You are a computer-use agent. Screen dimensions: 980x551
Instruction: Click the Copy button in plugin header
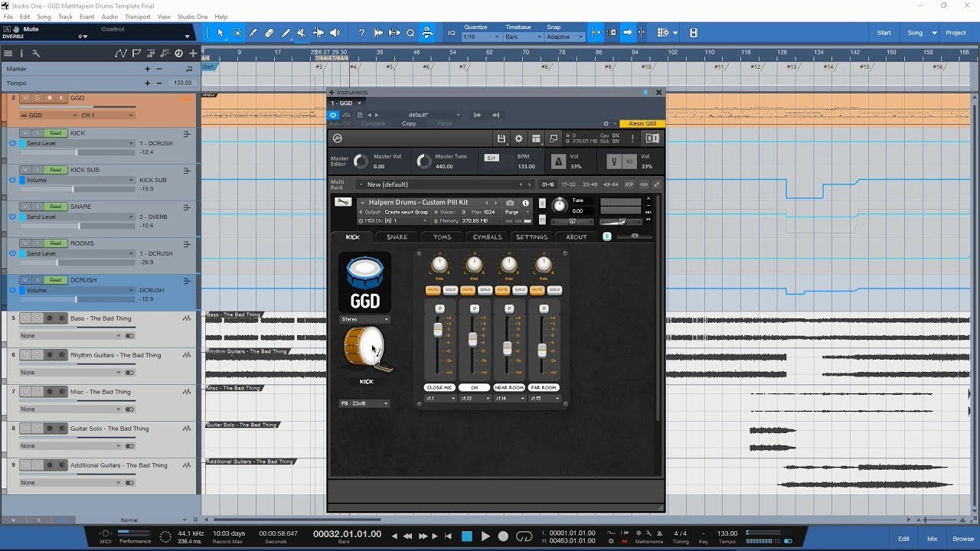pyautogui.click(x=409, y=123)
